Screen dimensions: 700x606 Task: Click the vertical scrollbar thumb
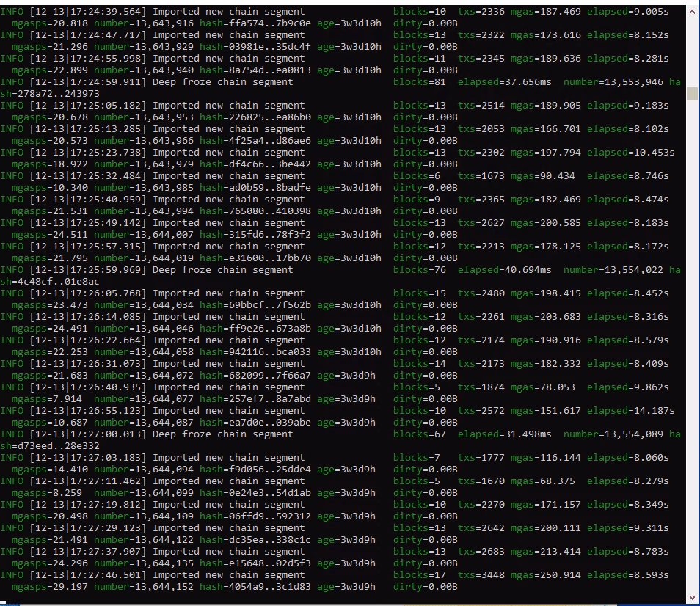point(693,93)
